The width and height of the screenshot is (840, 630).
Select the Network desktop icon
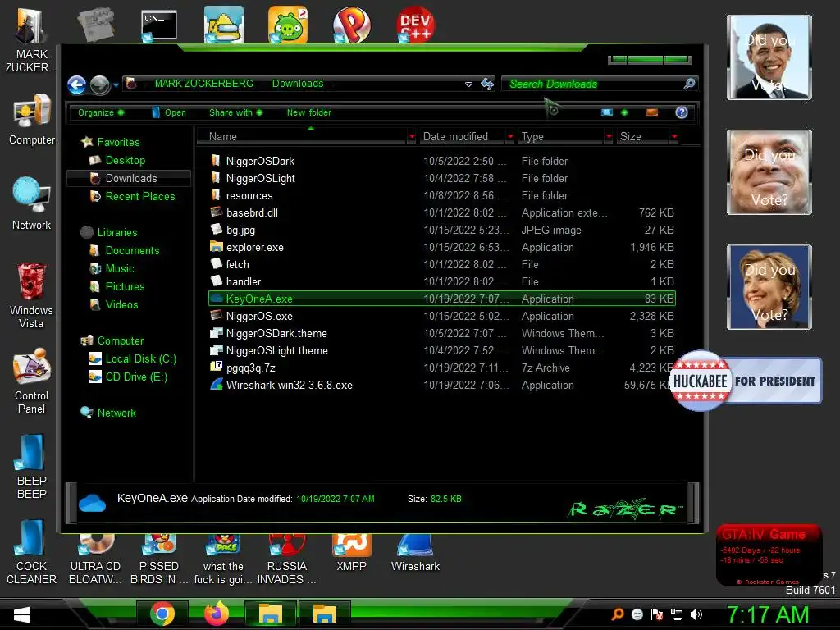[x=32, y=203]
